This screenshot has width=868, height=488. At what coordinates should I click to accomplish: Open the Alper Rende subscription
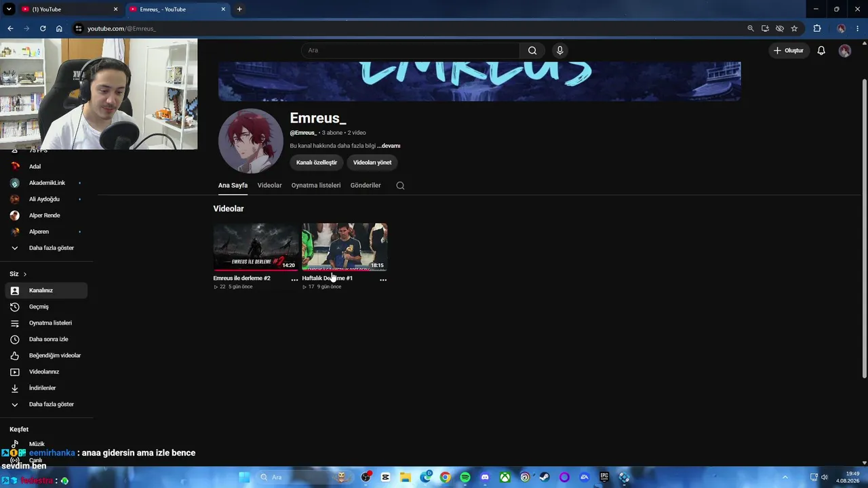46,216
